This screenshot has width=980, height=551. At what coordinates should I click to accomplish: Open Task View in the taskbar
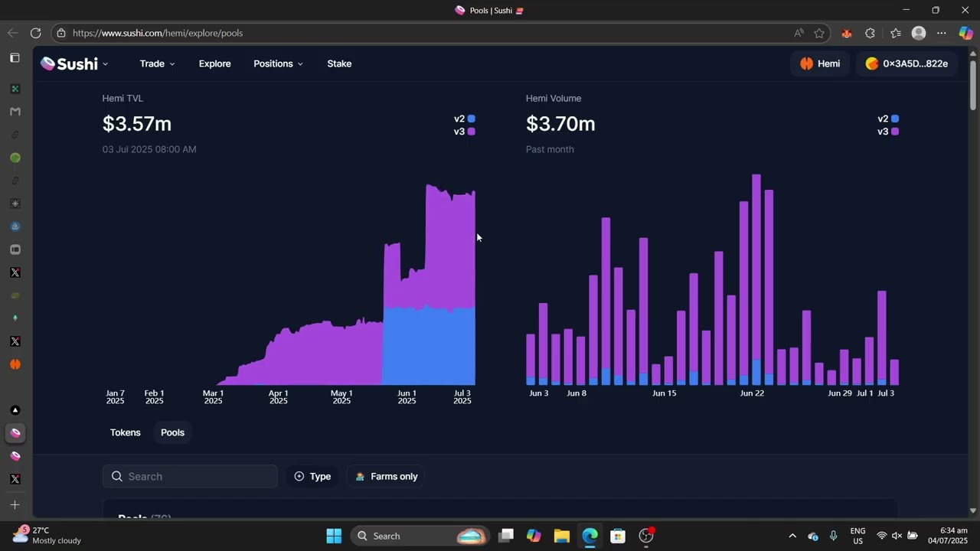click(506, 536)
